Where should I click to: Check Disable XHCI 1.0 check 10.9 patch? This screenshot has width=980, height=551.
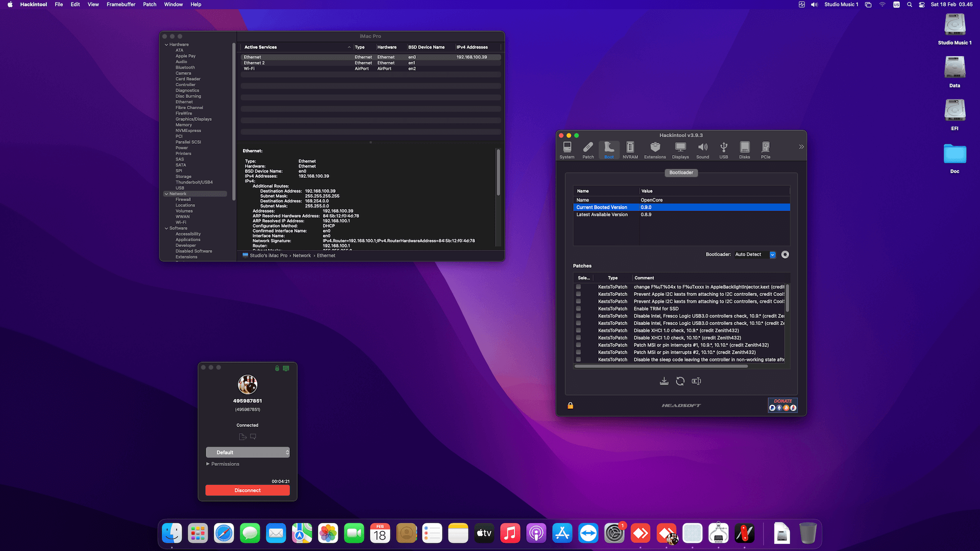click(x=578, y=331)
